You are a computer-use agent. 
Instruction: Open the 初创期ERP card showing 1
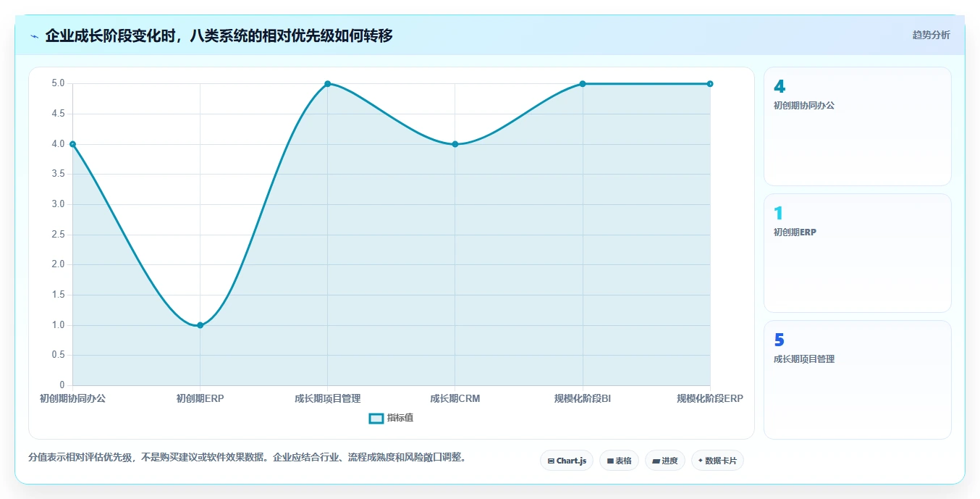click(x=858, y=253)
